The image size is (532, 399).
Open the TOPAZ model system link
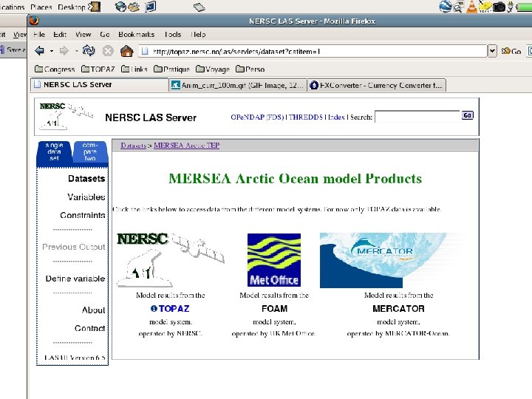(174, 308)
